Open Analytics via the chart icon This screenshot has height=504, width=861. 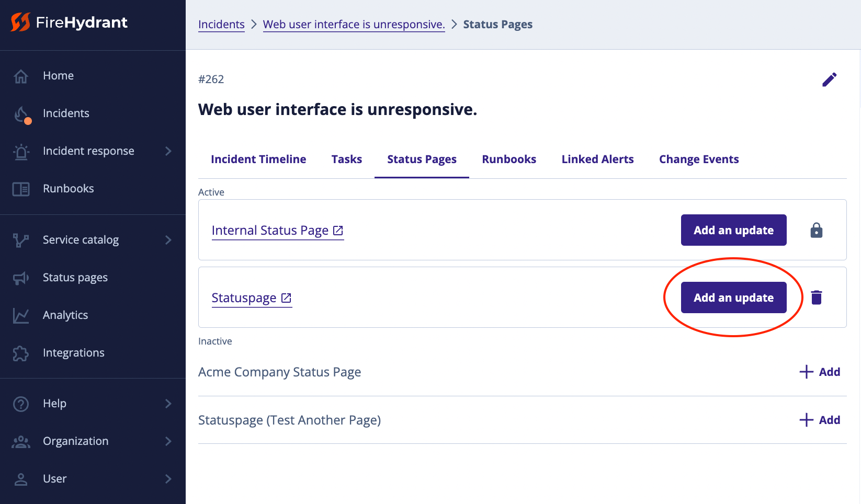coord(21,315)
